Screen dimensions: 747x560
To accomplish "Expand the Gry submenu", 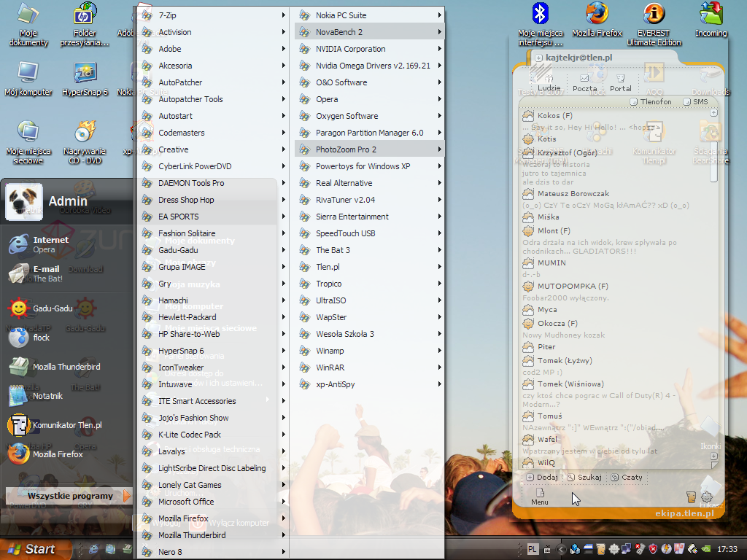I will [214, 284].
